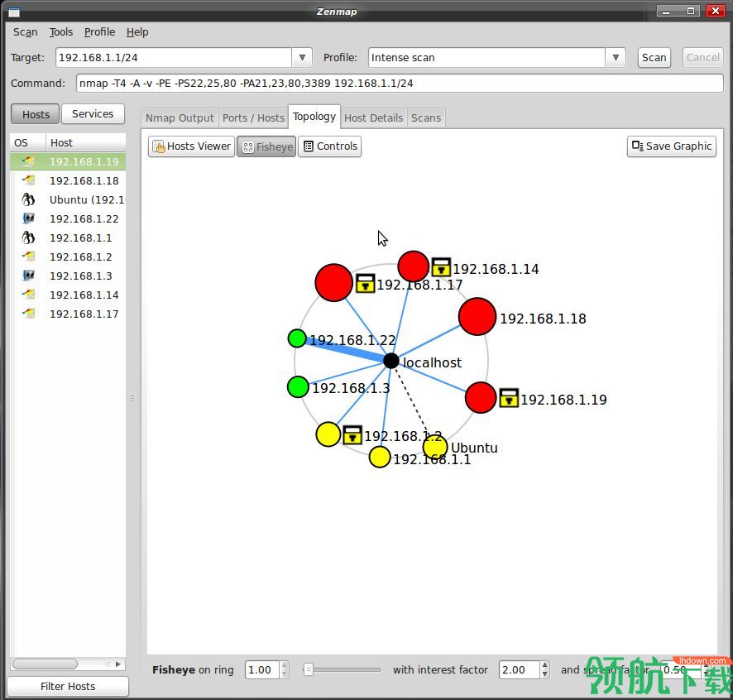Open the Profile dropdown arrow
The height and width of the screenshot is (700, 733).
coord(616,58)
